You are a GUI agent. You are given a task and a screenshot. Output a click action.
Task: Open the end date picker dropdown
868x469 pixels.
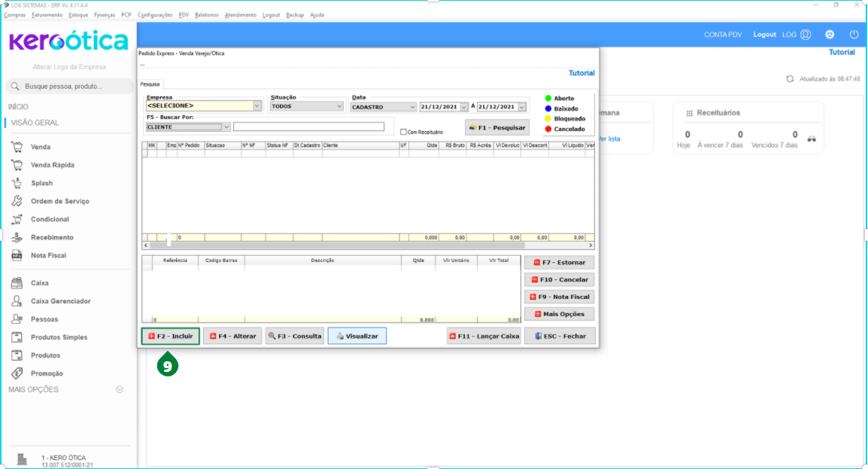tap(522, 107)
